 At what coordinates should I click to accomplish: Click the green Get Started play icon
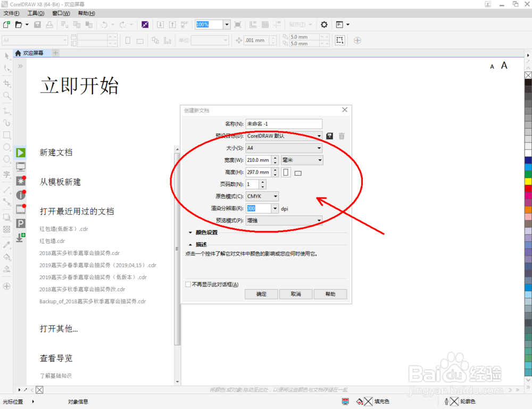pos(21,152)
